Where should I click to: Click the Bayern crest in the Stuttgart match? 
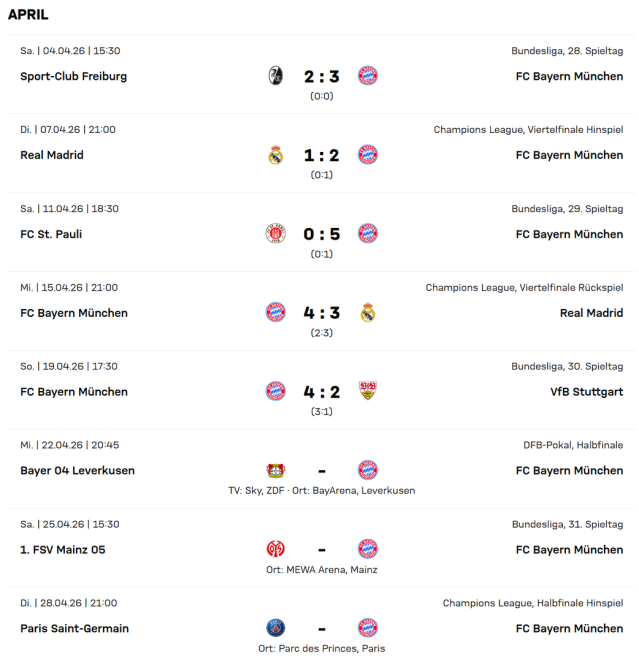click(275, 392)
